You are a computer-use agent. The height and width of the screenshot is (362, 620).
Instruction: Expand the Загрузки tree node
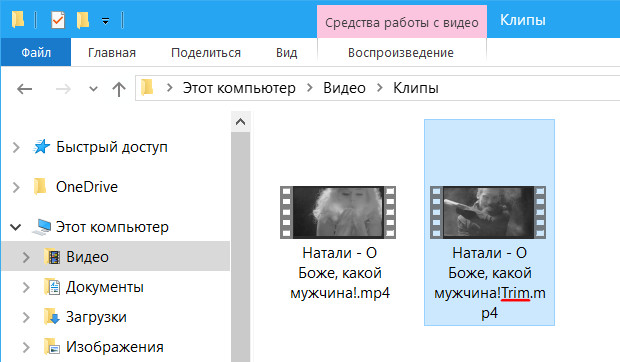(26, 317)
